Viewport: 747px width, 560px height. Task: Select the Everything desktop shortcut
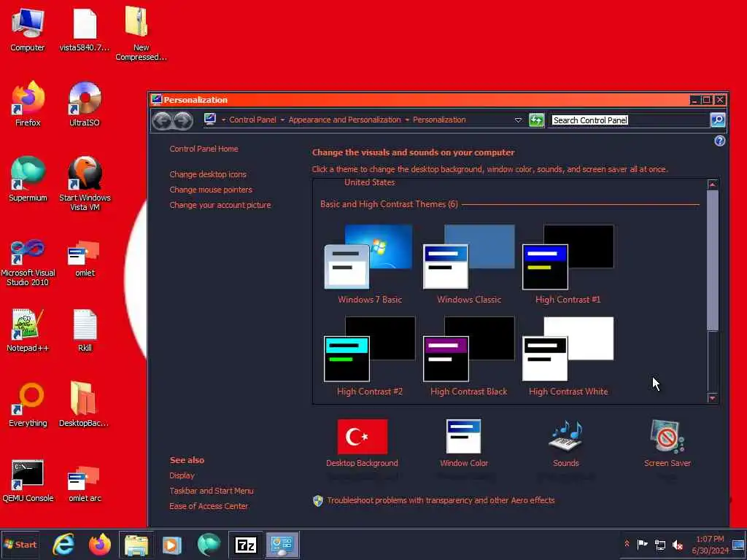(x=28, y=405)
